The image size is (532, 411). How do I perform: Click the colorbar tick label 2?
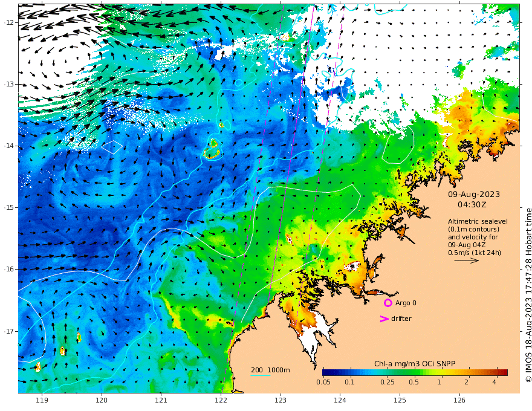point(467,382)
